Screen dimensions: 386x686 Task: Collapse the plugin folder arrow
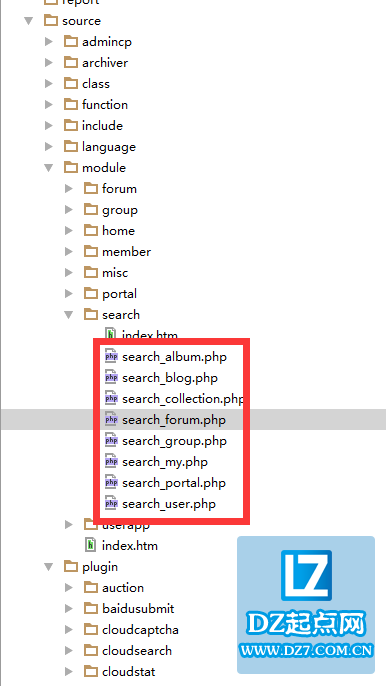(49, 567)
